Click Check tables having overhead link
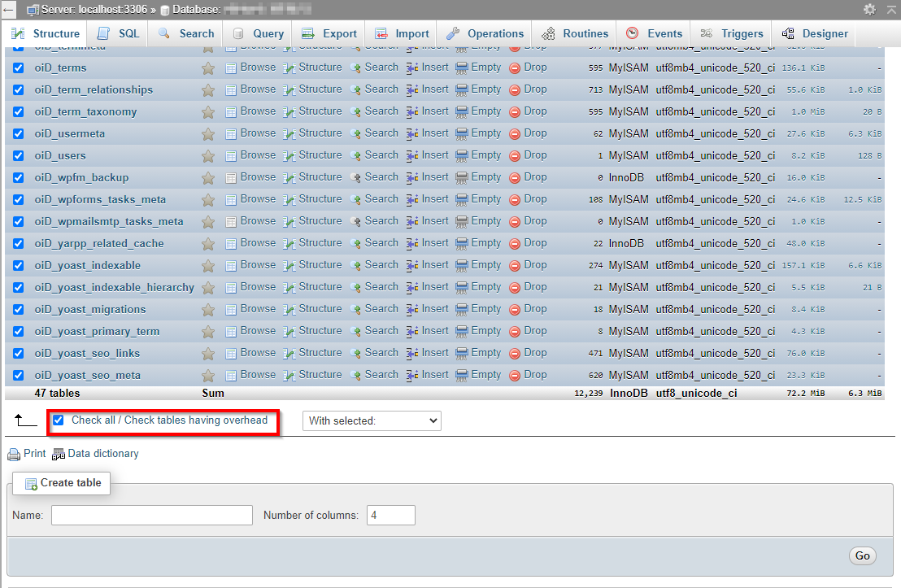This screenshot has width=901, height=588. point(196,420)
